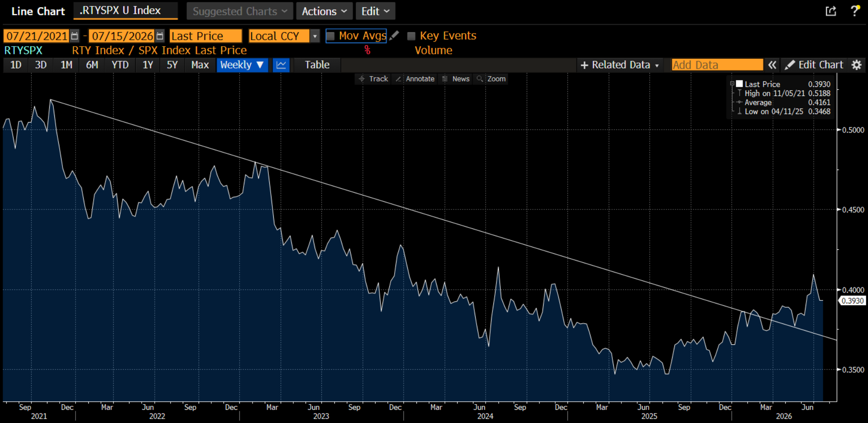Click the double-chevron collapse icon

click(x=772, y=65)
